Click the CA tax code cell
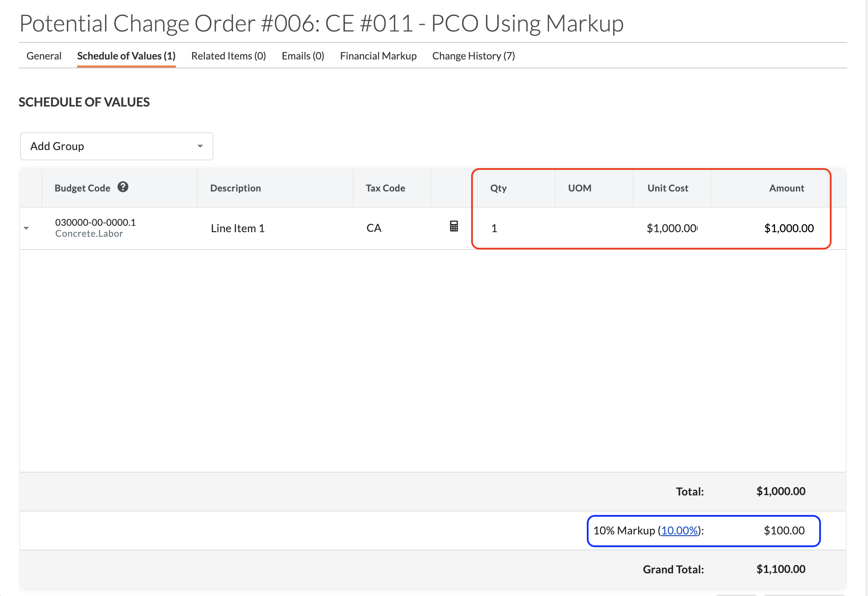 [374, 228]
